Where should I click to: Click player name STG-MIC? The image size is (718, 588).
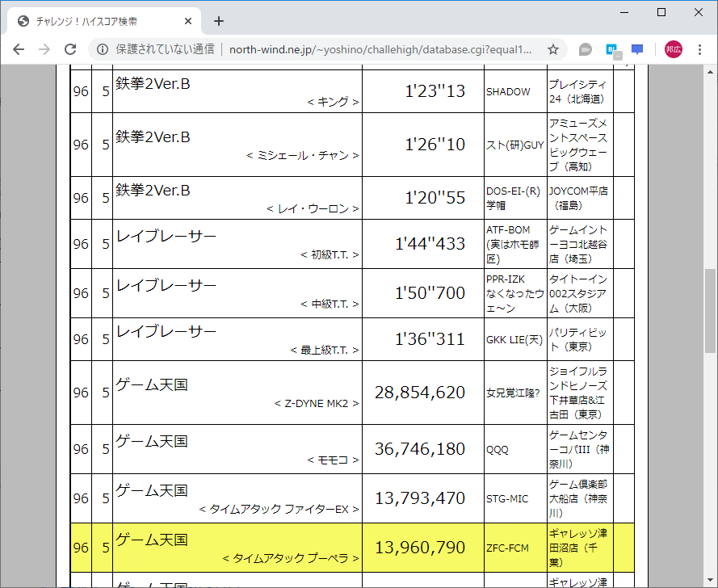coord(507,498)
